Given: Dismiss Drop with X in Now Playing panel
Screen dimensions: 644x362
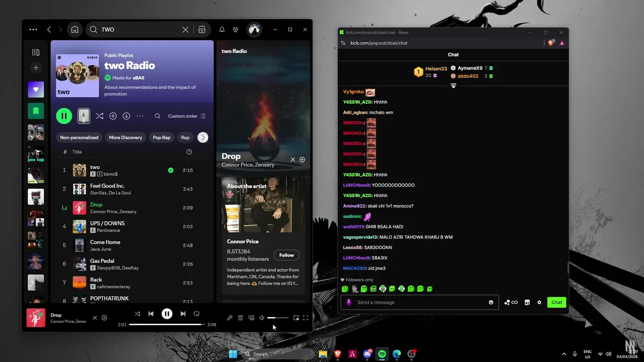Looking at the screenshot, I should pos(293,159).
